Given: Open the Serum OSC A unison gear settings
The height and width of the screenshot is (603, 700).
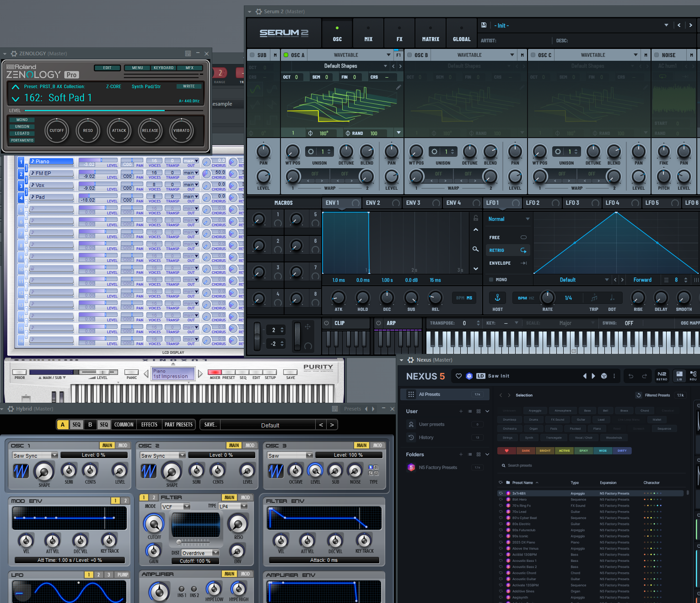Looking at the screenshot, I should pyautogui.click(x=311, y=151).
